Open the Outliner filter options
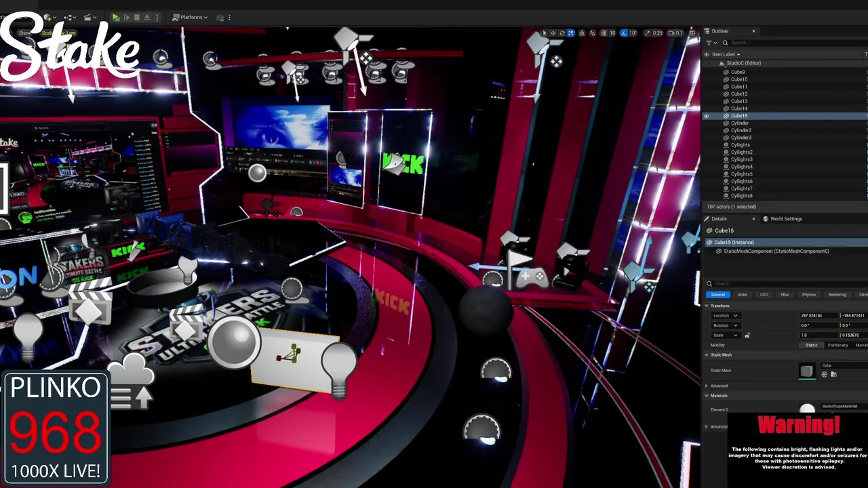Viewport: 868px width, 488px height. click(x=711, y=43)
